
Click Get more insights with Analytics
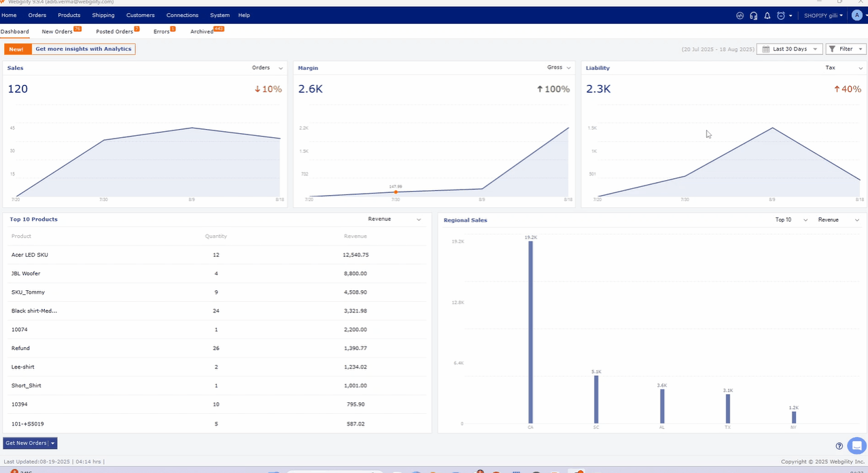point(83,49)
